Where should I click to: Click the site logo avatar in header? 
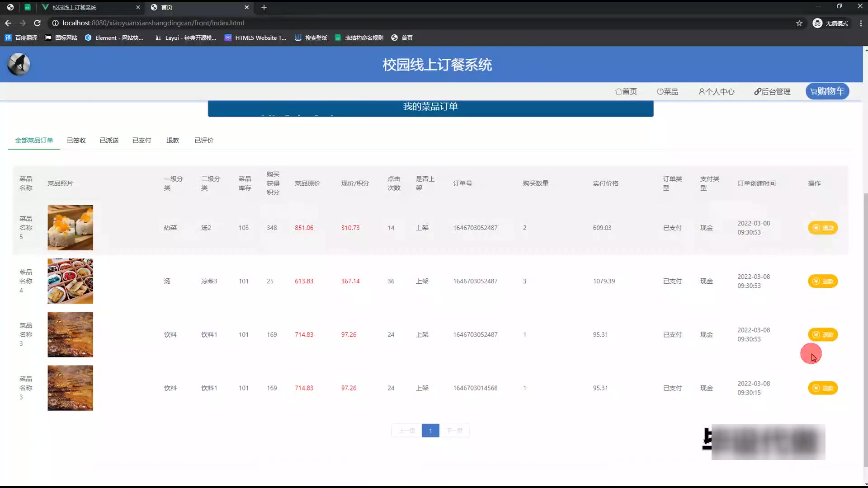(19, 64)
